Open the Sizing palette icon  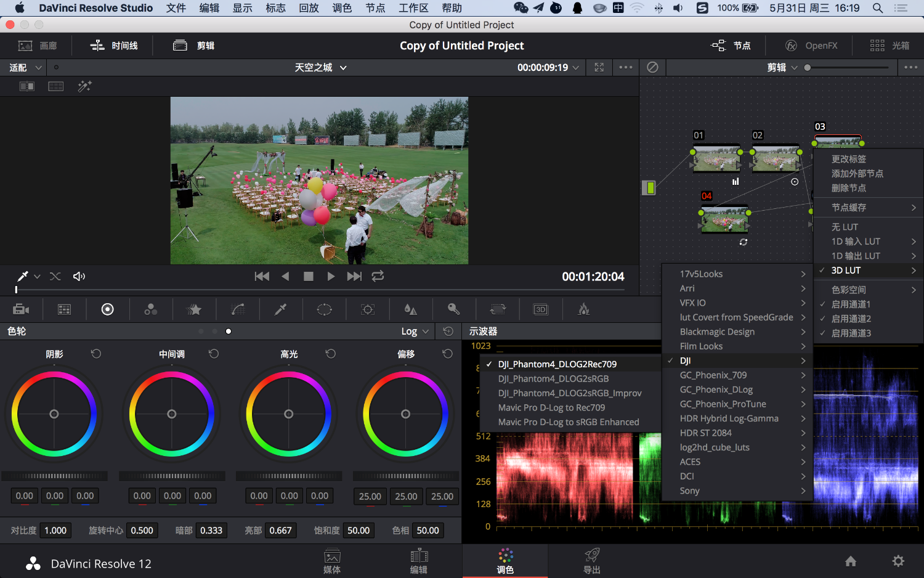[x=498, y=309]
